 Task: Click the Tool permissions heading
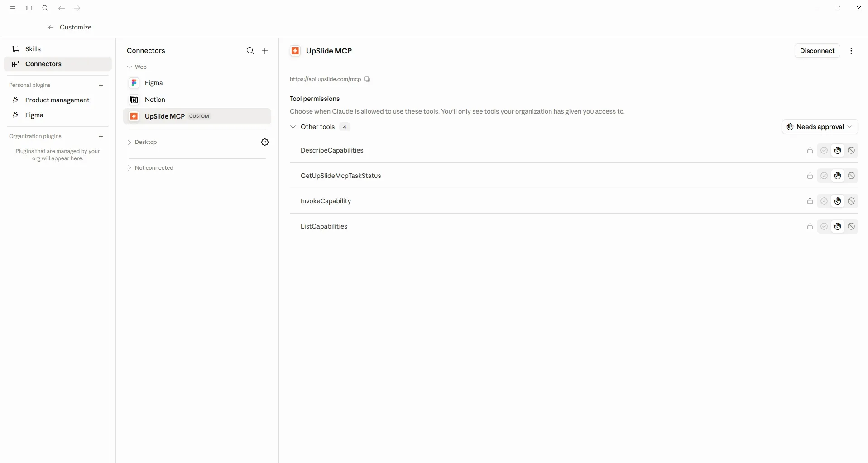(x=315, y=99)
